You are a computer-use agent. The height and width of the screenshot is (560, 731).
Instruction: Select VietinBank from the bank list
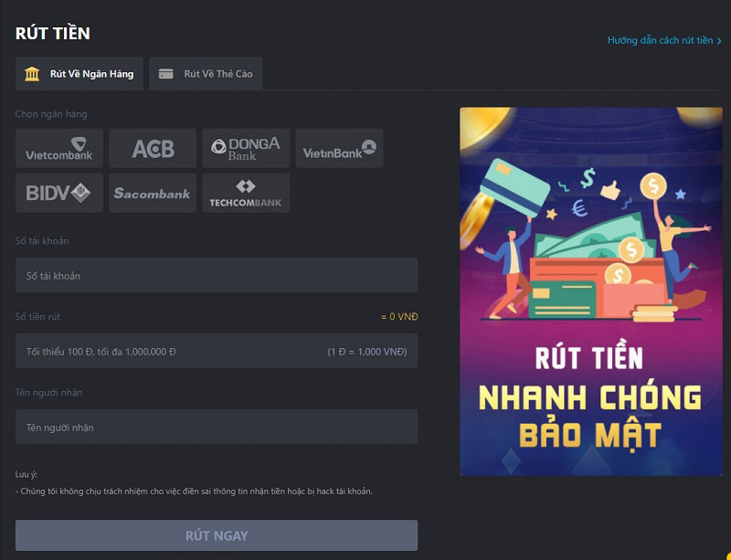point(339,148)
